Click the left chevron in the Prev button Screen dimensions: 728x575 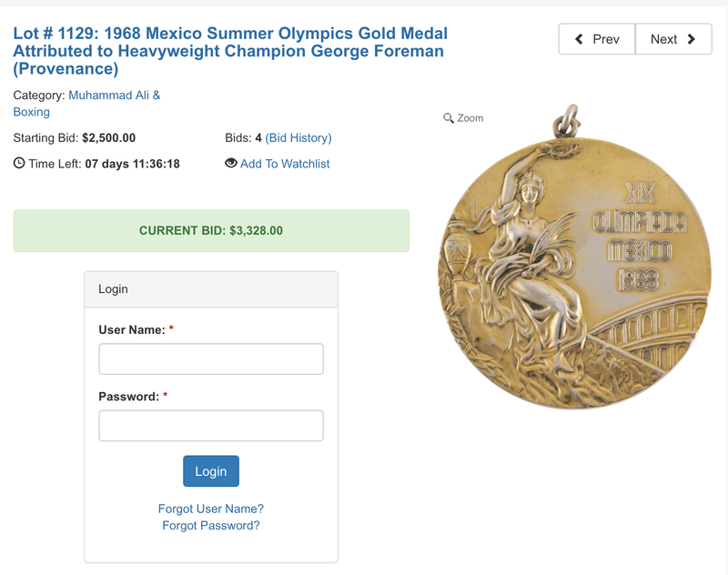[579, 39]
